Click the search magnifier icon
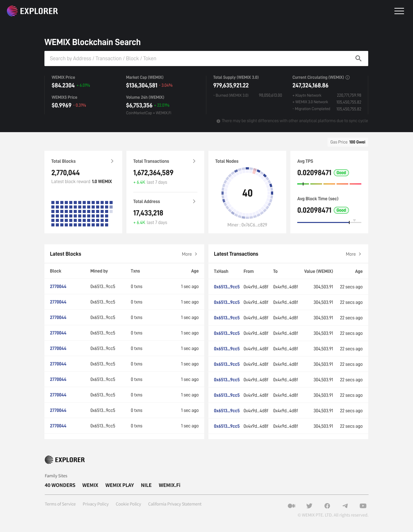The width and height of the screenshot is (413, 532). pos(358,58)
